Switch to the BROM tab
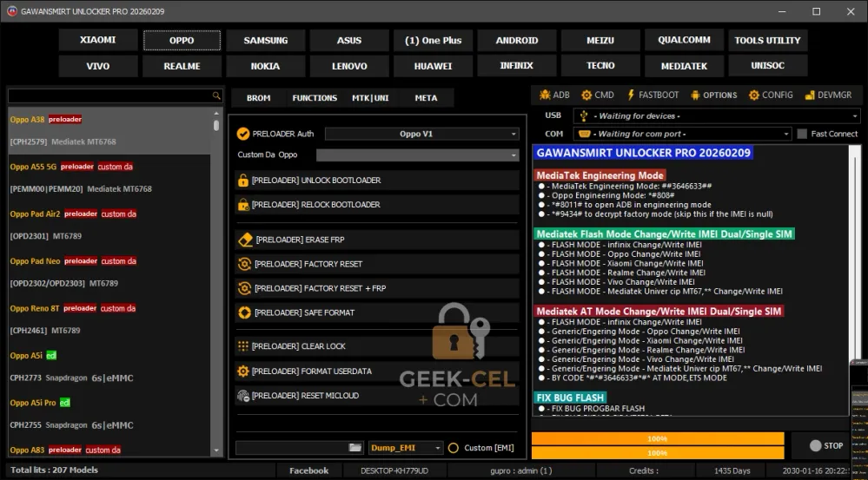The height and width of the screenshot is (480, 868). (259, 98)
